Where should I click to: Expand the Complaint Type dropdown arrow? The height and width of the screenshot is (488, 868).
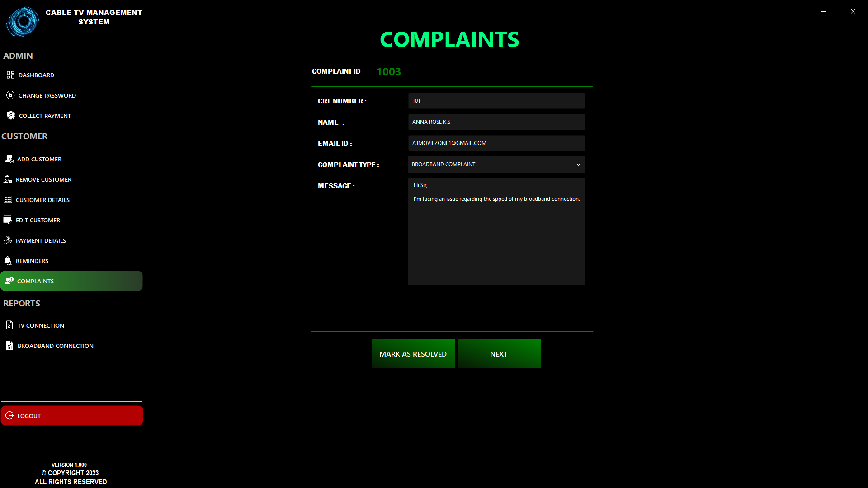tap(578, 164)
